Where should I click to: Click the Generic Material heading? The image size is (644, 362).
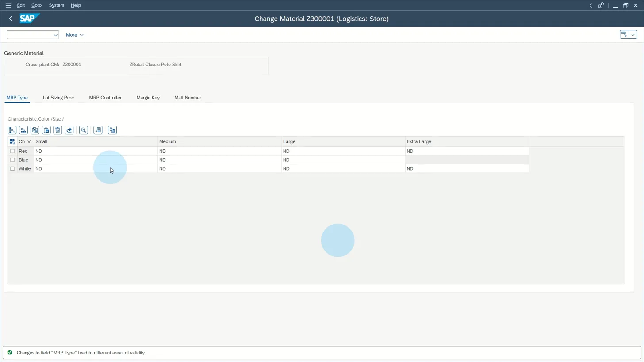coord(24,53)
